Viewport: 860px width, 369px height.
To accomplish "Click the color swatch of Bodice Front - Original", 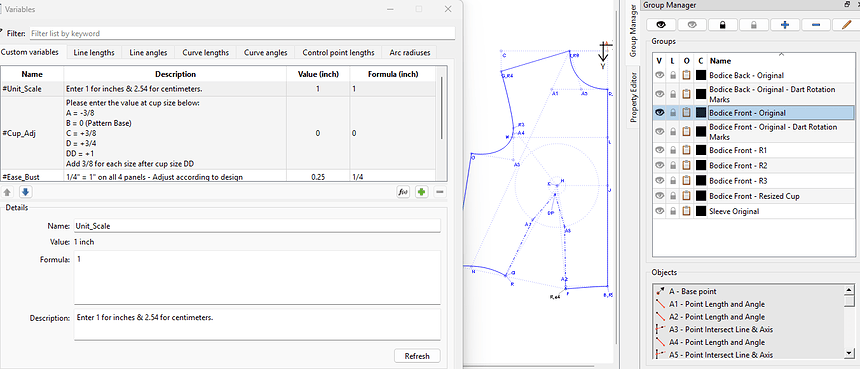I will (701, 112).
